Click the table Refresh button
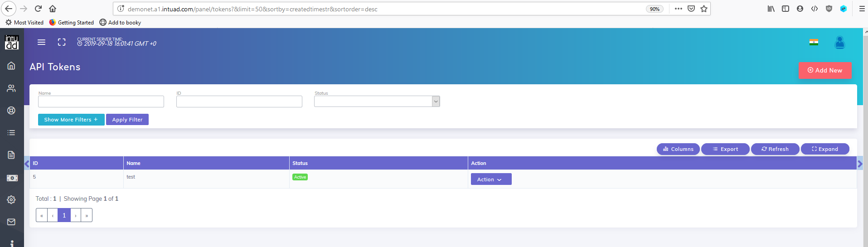 775,149
